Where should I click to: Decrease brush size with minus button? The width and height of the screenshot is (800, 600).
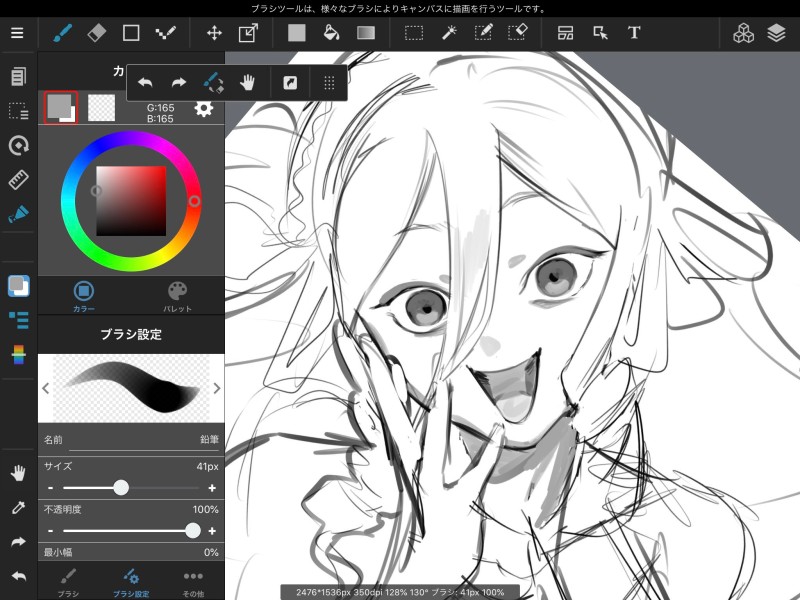(51, 488)
